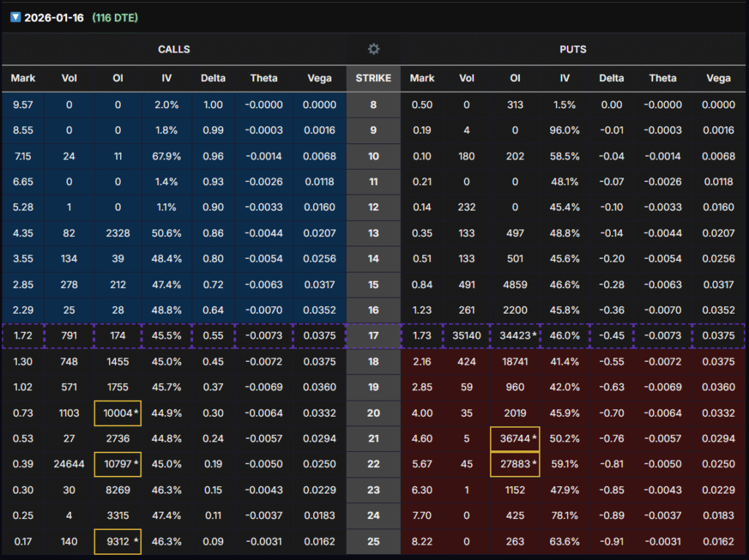This screenshot has height=560, width=749.
Task: Select put open interest 34423 at strike 17
Action: (515, 336)
